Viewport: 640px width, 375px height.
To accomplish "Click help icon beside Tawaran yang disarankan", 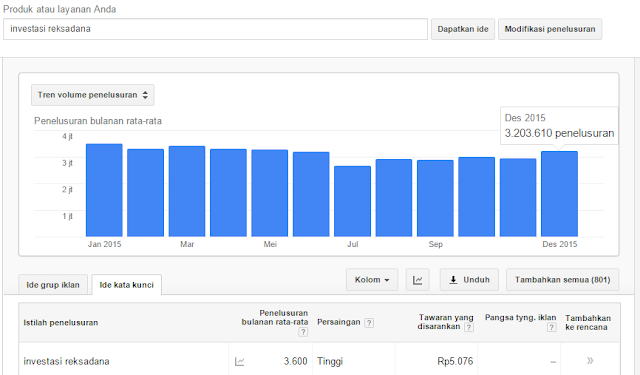I will (x=469, y=327).
